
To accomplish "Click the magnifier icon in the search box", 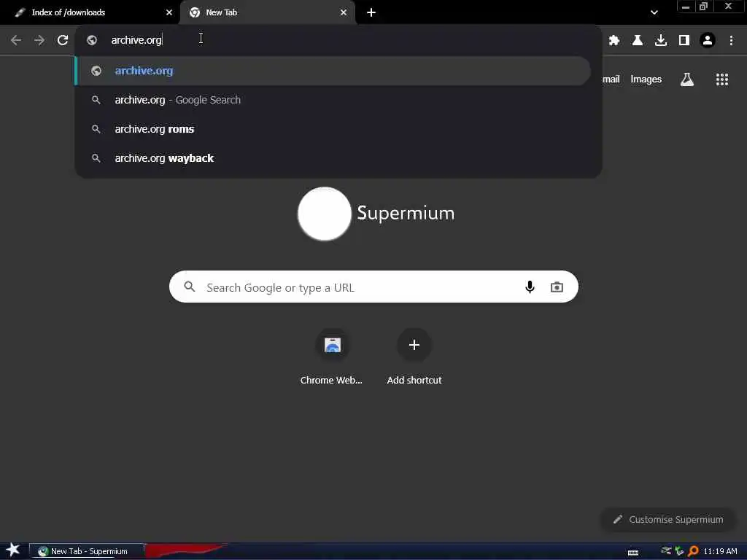I will [190, 287].
